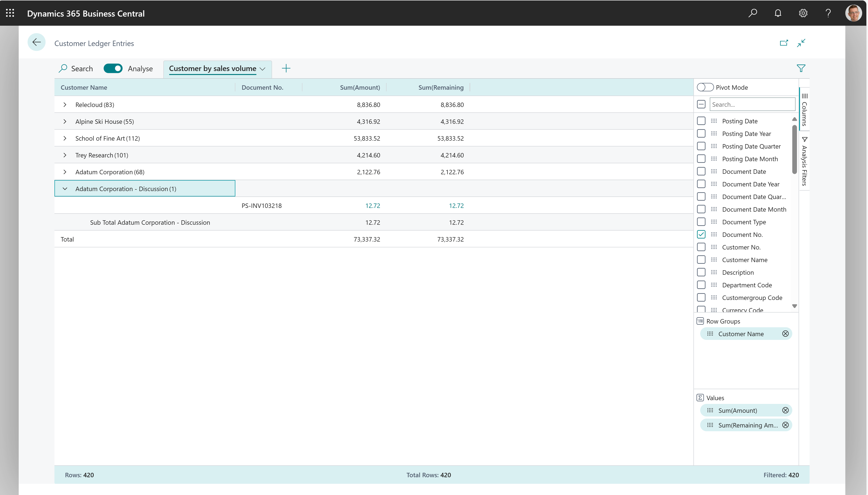Expand the Relecloud customer row
The height and width of the screenshot is (495, 868).
pos(65,104)
